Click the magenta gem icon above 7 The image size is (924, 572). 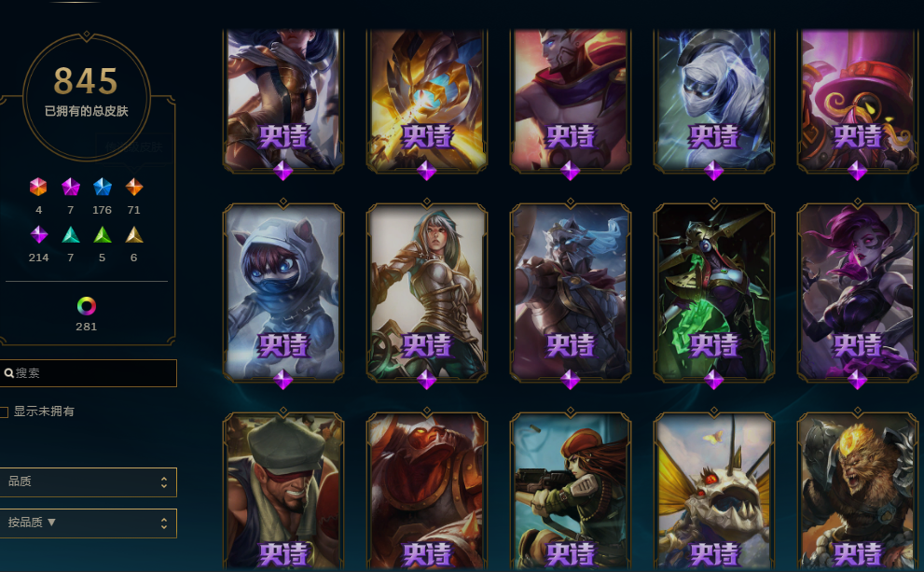click(71, 187)
